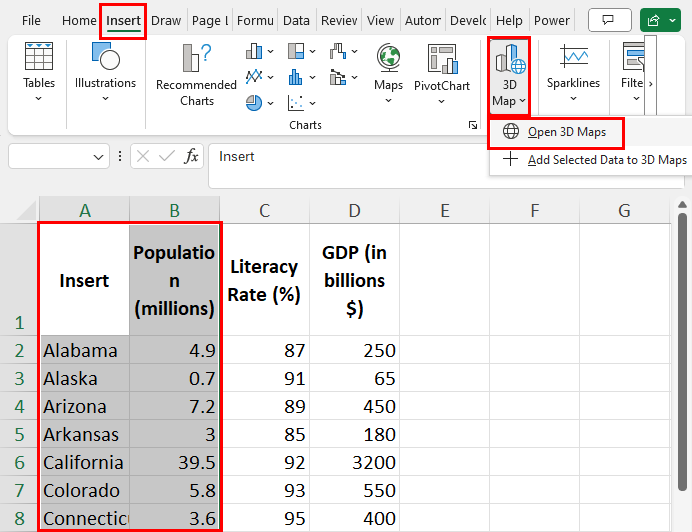Open the Maps chart button
The image size is (692, 532).
(x=388, y=73)
